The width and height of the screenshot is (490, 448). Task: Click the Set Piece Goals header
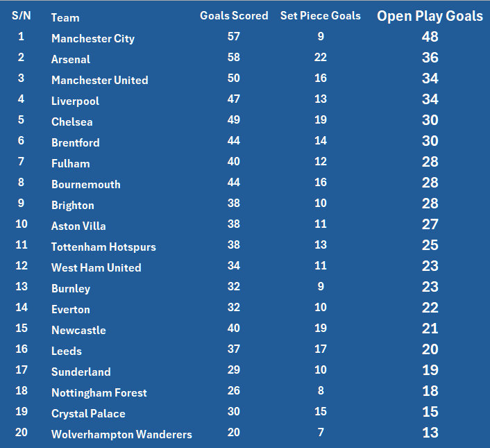pos(320,15)
